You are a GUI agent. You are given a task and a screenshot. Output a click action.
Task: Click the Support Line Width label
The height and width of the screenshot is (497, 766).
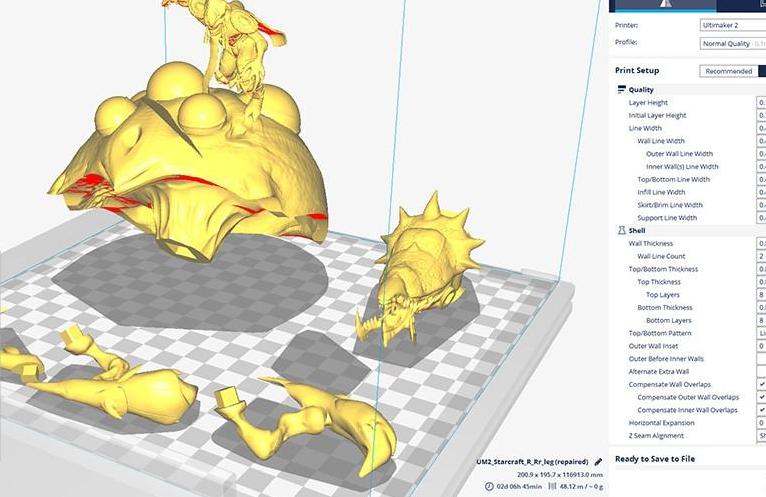point(667,218)
